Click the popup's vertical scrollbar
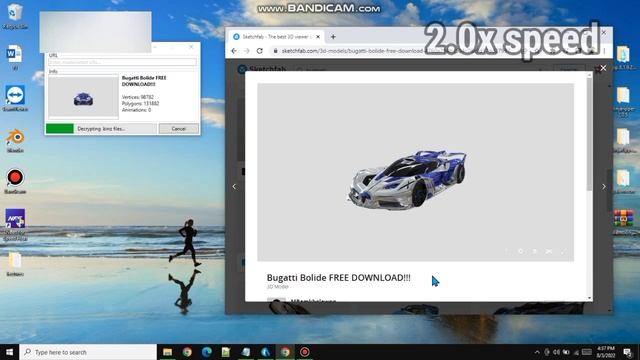Viewport: 640px width, 360px height. click(589, 135)
